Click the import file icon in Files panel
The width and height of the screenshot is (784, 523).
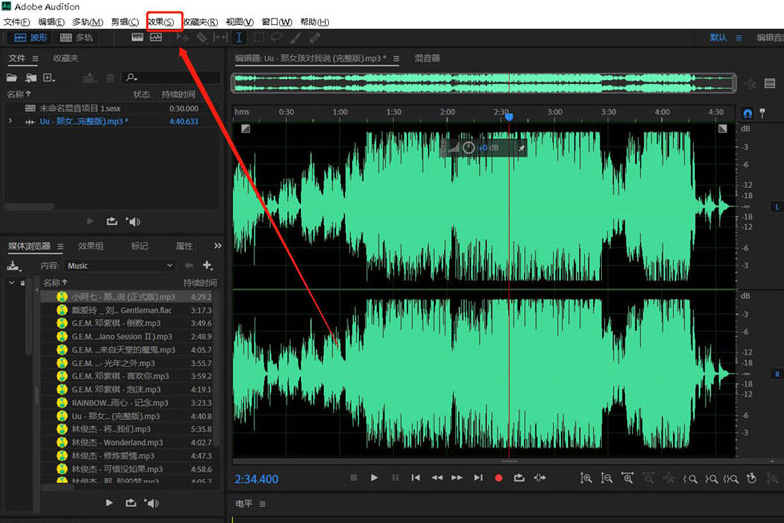[31, 78]
